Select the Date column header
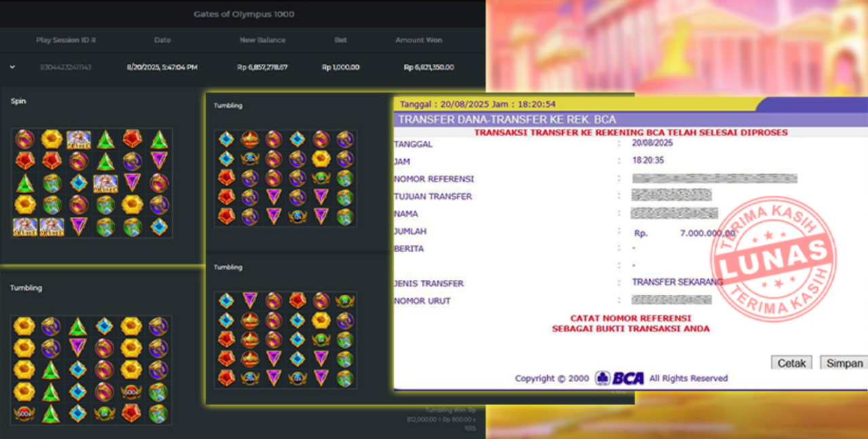The width and height of the screenshot is (868, 439). [x=162, y=40]
